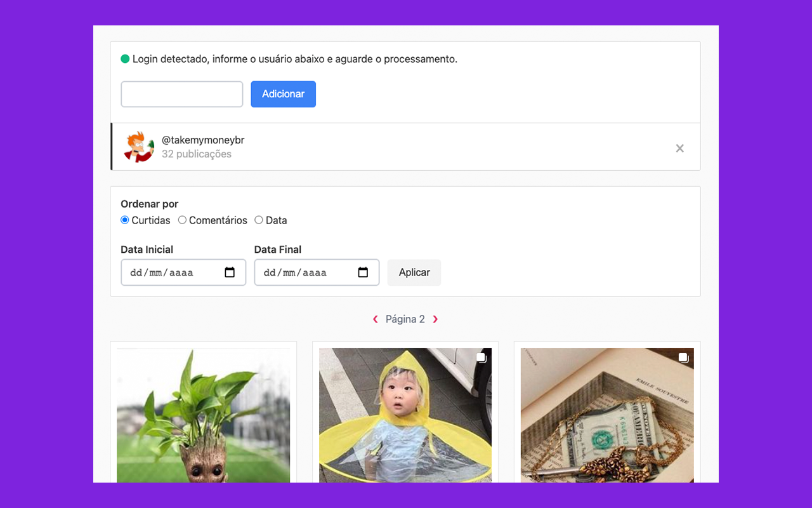
Task: Click the Adicionar button
Action: tap(283, 93)
